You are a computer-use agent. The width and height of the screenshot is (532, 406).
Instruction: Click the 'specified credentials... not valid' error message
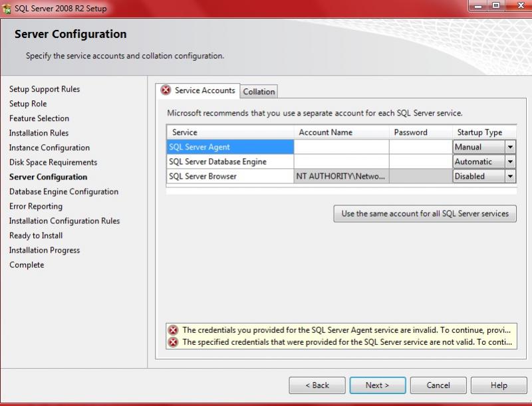(x=347, y=342)
